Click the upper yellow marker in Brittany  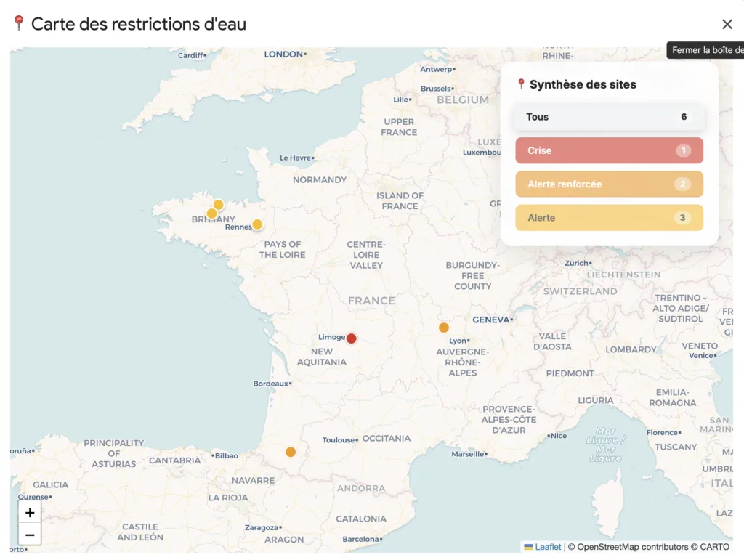point(218,205)
